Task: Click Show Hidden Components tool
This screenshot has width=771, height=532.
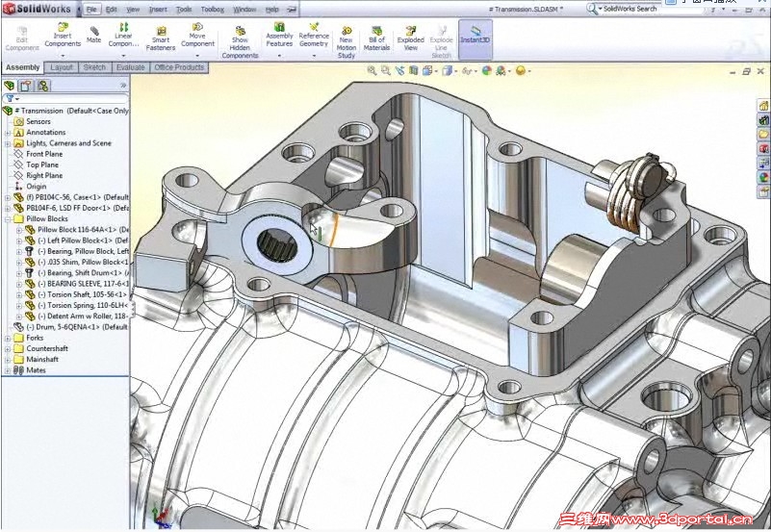Action: point(240,42)
